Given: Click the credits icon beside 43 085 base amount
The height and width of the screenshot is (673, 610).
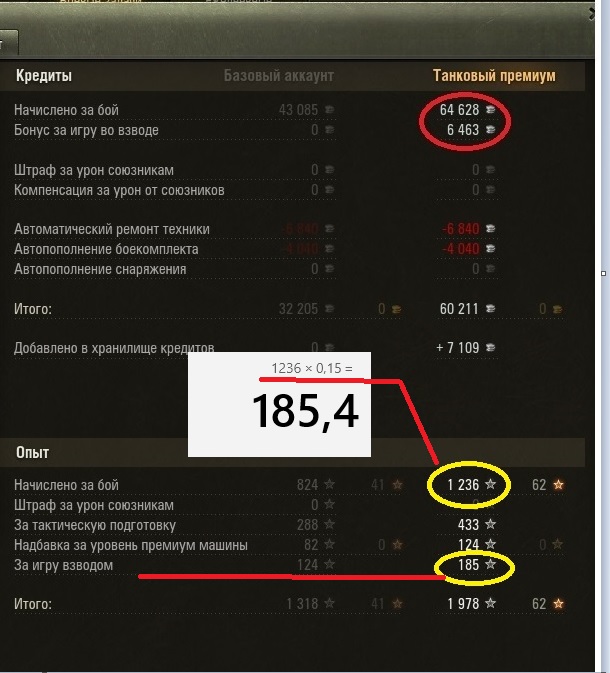Looking at the screenshot, I should [x=329, y=109].
